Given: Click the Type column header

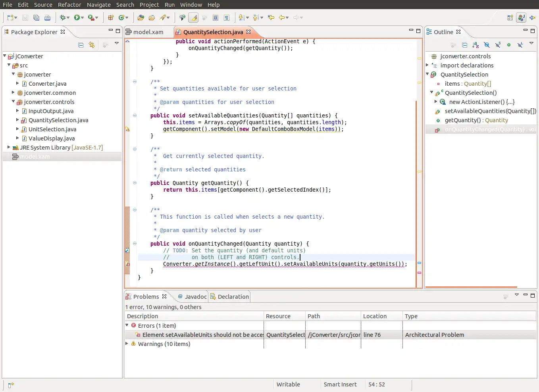Looking at the screenshot, I should pyautogui.click(x=469, y=316).
